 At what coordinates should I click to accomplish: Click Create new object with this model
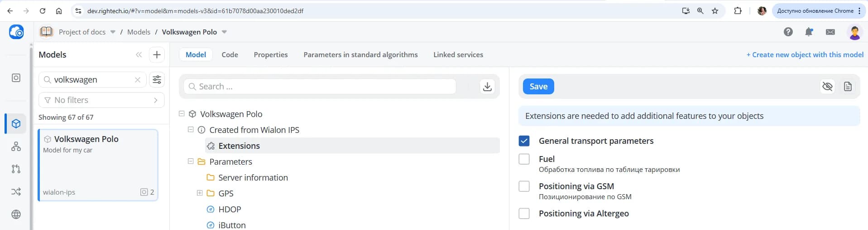pos(805,54)
